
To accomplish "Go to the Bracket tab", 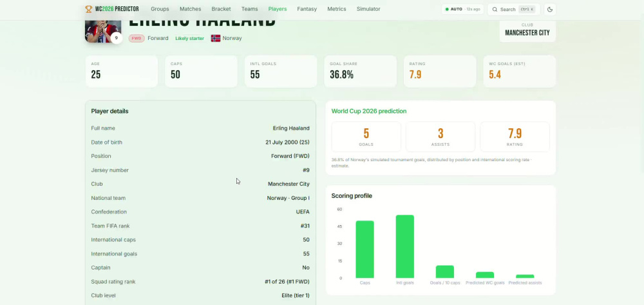I will [221, 9].
